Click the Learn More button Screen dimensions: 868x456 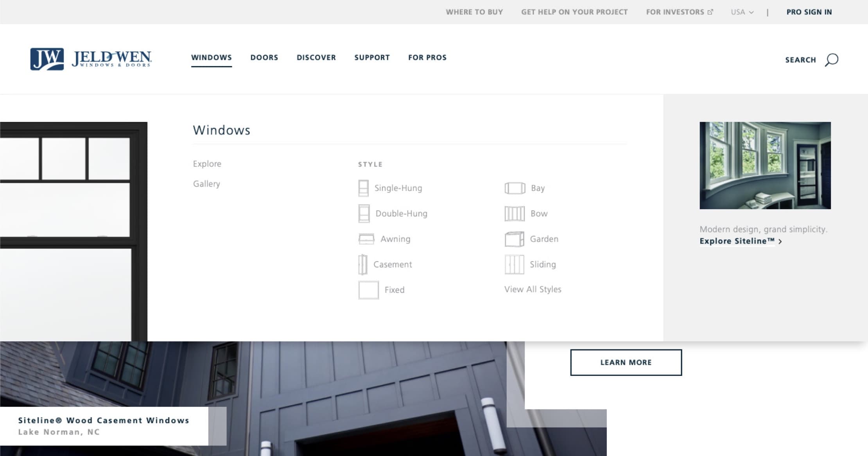pos(625,362)
